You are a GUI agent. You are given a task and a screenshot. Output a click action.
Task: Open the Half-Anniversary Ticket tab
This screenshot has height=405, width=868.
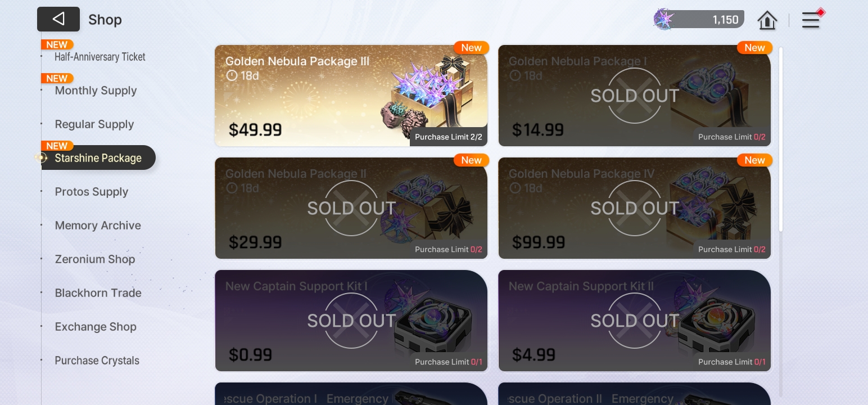(100, 57)
